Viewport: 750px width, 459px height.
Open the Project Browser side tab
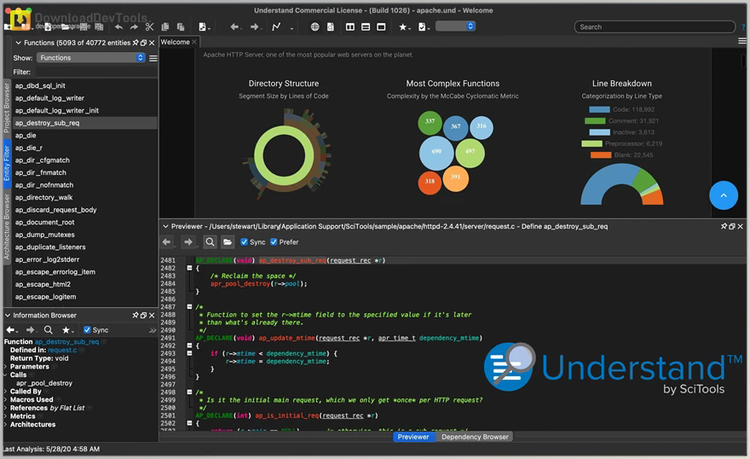coord(7,108)
